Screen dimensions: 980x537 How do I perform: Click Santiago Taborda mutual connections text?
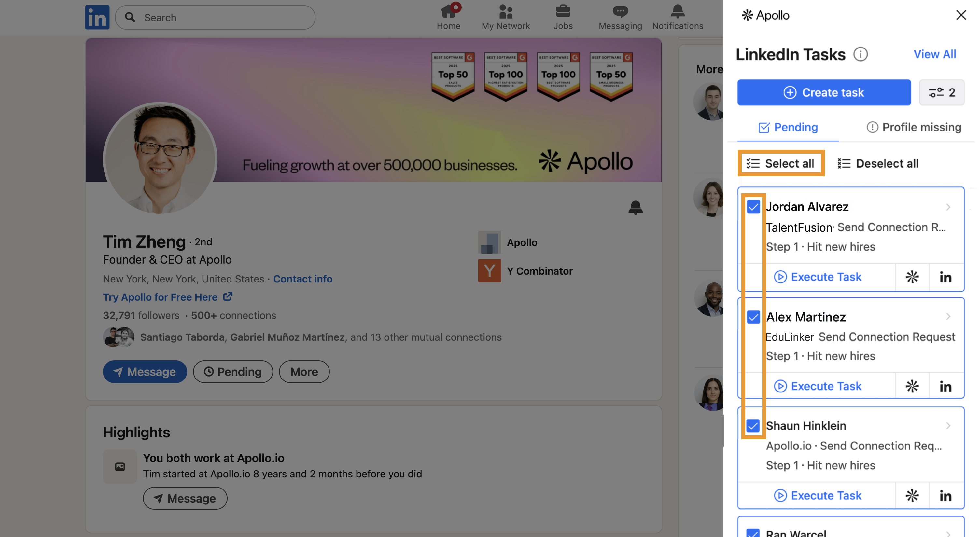tap(321, 337)
